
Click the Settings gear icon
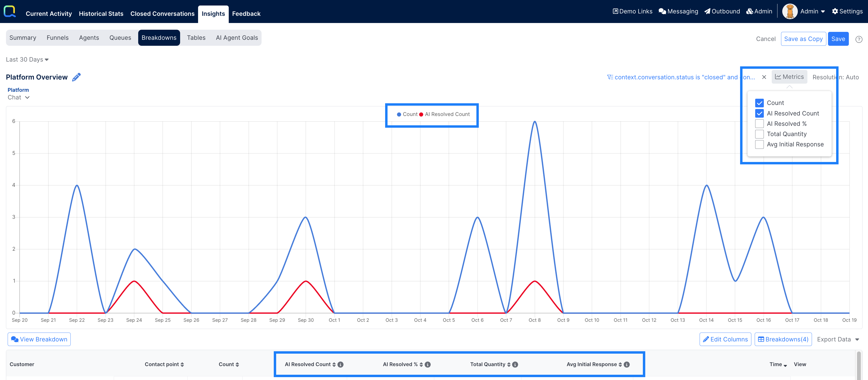835,12
